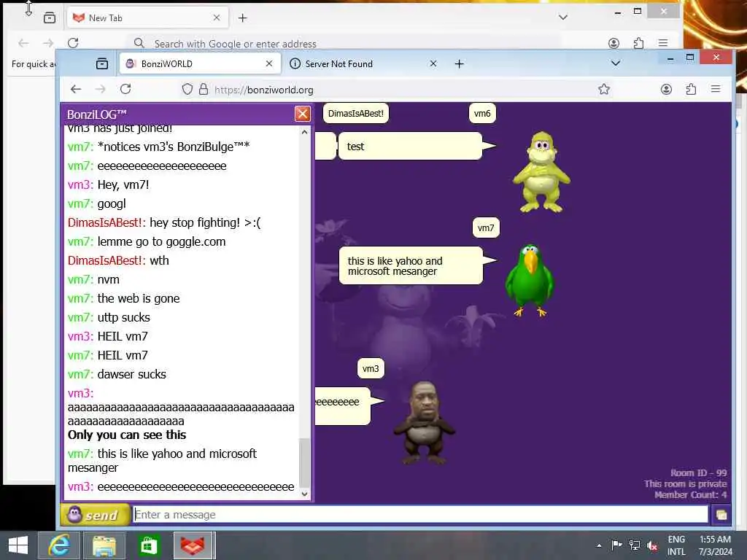
Task: Click the gorilla vm3 character
Action: (x=424, y=423)
